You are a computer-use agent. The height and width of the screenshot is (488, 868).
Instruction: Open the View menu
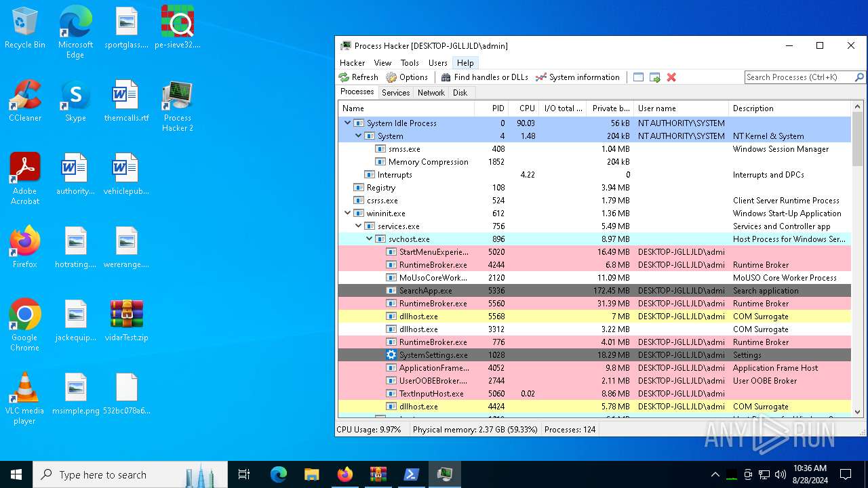382,62
